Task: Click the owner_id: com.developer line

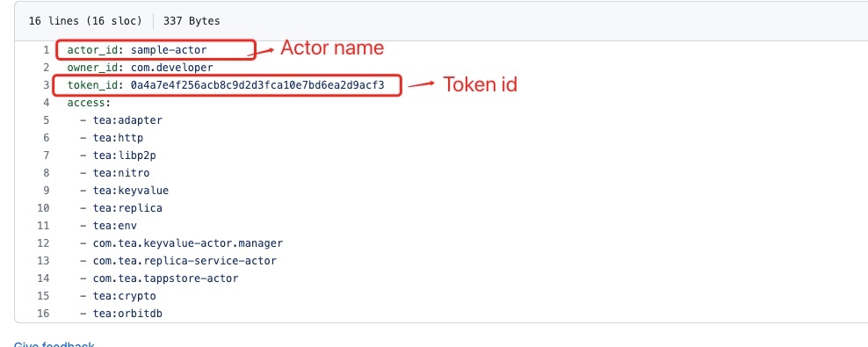Action: 140,68
